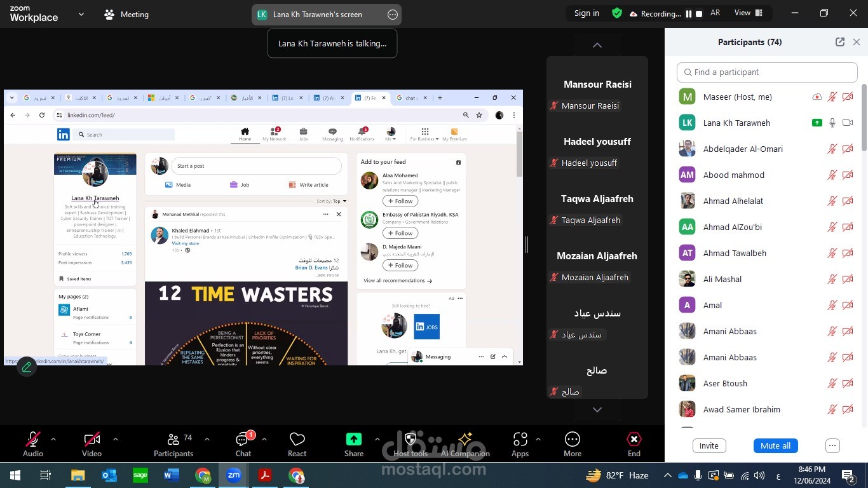Expand the Share options chevron
The image size is (868, 488).
click(x=377, y=439)
